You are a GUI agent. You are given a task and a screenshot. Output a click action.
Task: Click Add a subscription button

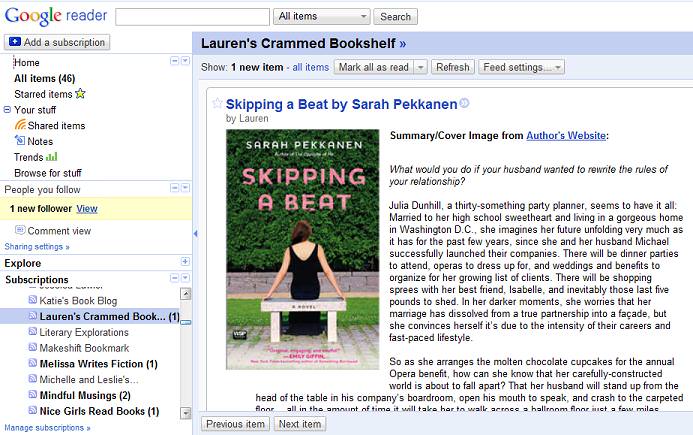(57, 42)
